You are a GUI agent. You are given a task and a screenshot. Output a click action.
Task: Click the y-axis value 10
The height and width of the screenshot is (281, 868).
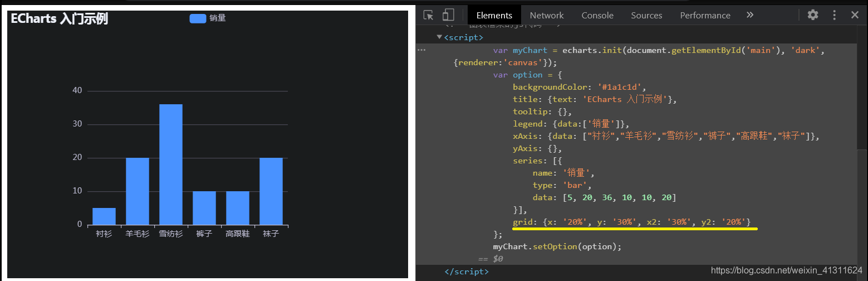(77, 191)
